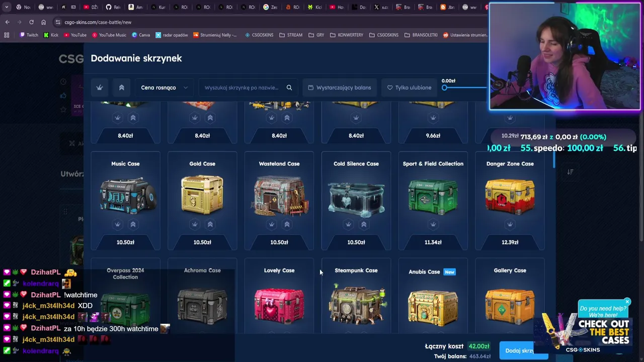This screenshot has width=644, height=362.
Task: Click the browser forward arrow
Action: click(19, 22)
